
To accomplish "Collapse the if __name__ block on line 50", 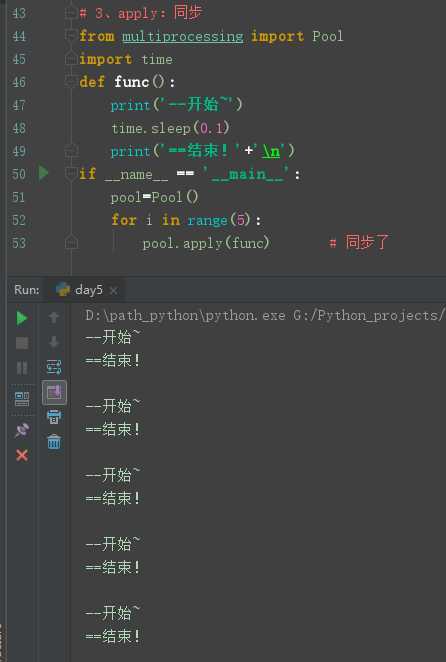I will click(71, 173).
